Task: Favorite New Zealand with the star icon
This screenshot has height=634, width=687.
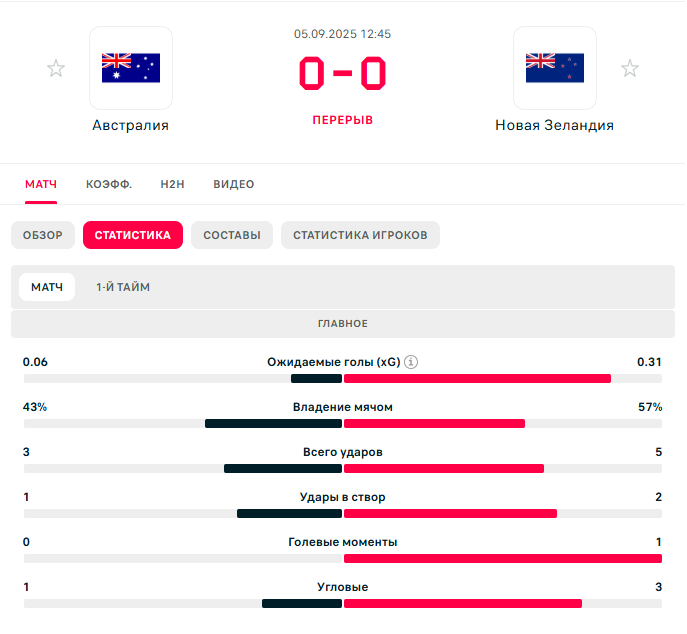Action: pos(630,68)
